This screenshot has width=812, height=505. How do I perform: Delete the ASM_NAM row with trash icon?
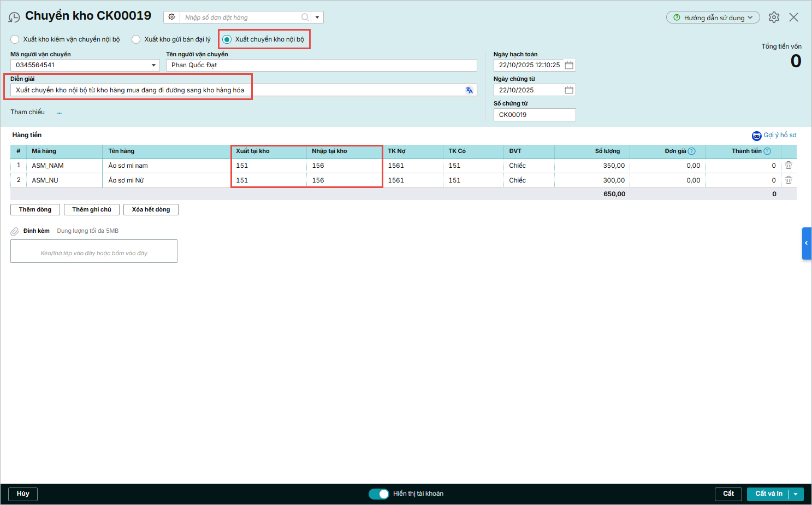(789, 165)
